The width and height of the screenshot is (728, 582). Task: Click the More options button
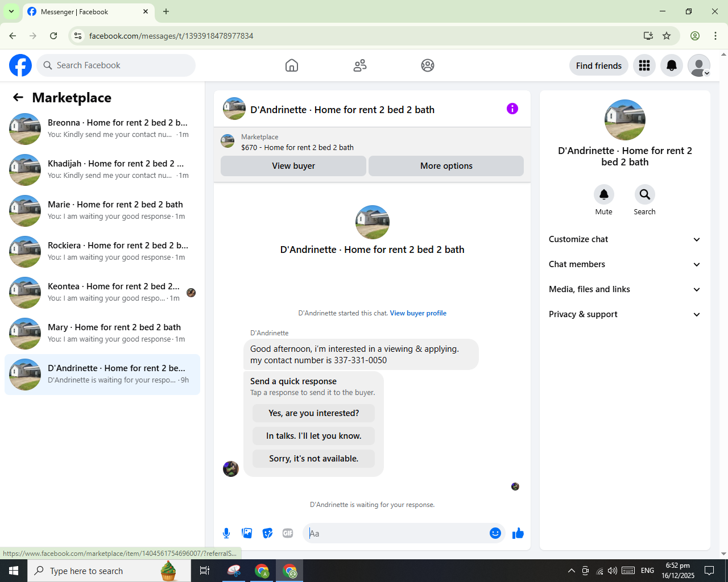point(446,166)
